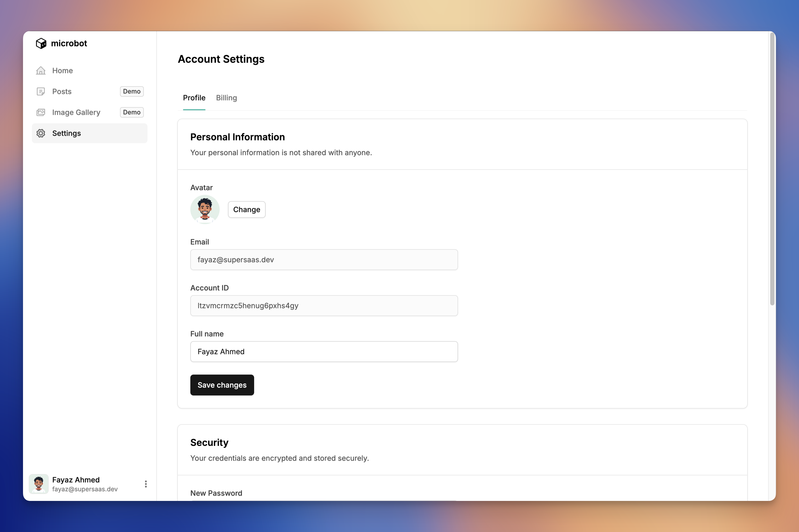Click the Posts document icon

[41, 92]
